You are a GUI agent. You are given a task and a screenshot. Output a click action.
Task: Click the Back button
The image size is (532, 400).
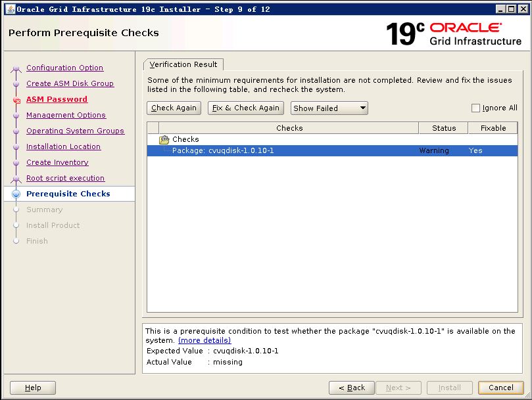tap(352, 388)
